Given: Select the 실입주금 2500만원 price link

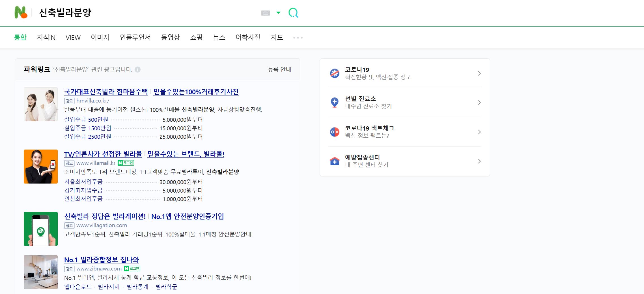Looking at the screenshot, I should pyautogui.click(x=88, y=137).
